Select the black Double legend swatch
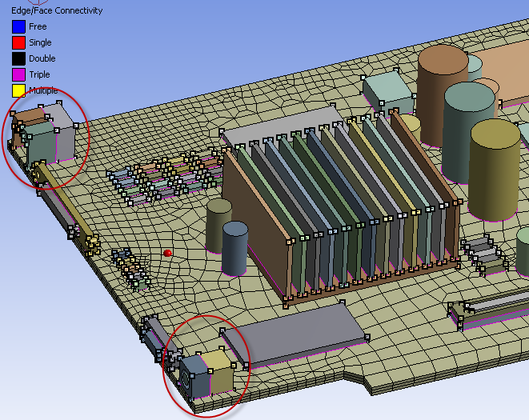 click(18, 58)
